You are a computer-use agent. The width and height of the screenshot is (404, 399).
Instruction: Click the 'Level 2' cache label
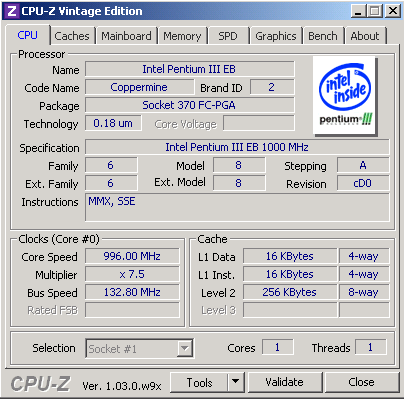(218, 293)
